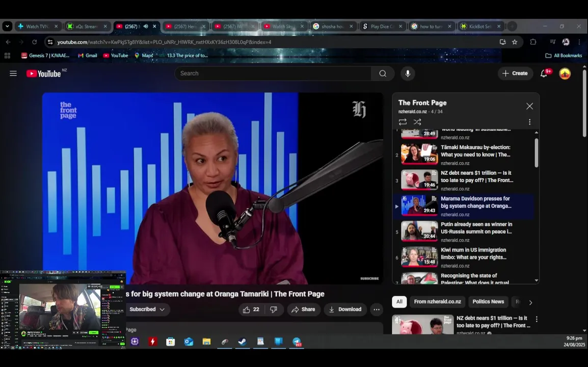Share this video
This screenshot has height=367, width=588.
point(303,309)
